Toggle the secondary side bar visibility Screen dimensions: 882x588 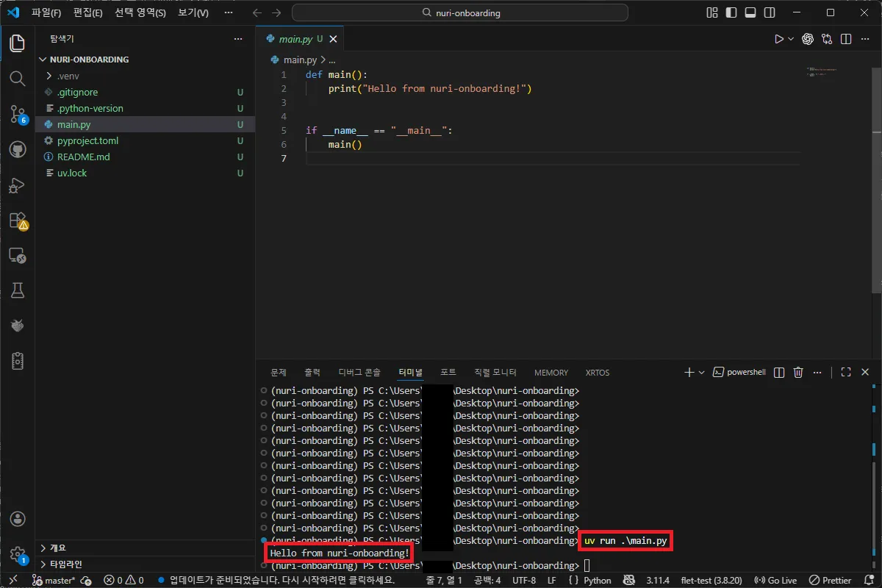769,12
